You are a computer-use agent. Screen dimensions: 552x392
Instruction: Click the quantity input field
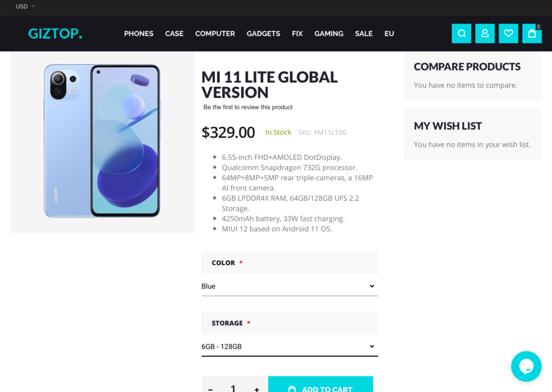point(233,388)
